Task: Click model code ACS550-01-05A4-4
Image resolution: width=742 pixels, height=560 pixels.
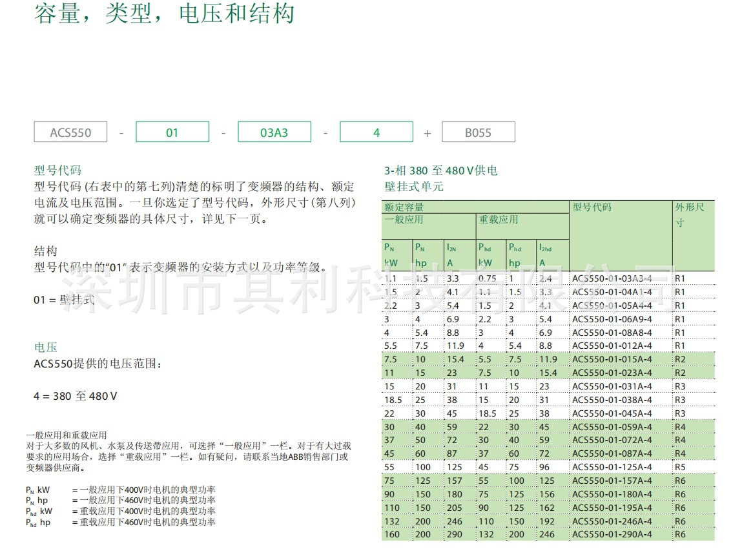Action: (x=612, y=306)
